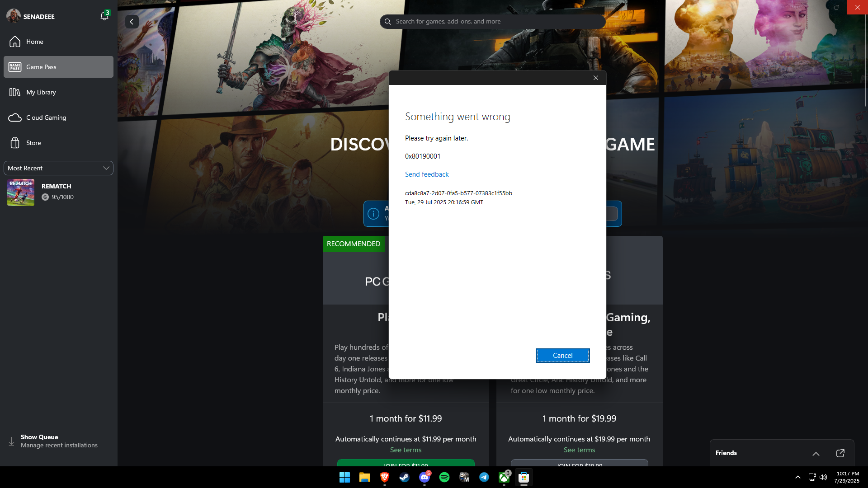Click the info icon on the banner

(373, 214)
